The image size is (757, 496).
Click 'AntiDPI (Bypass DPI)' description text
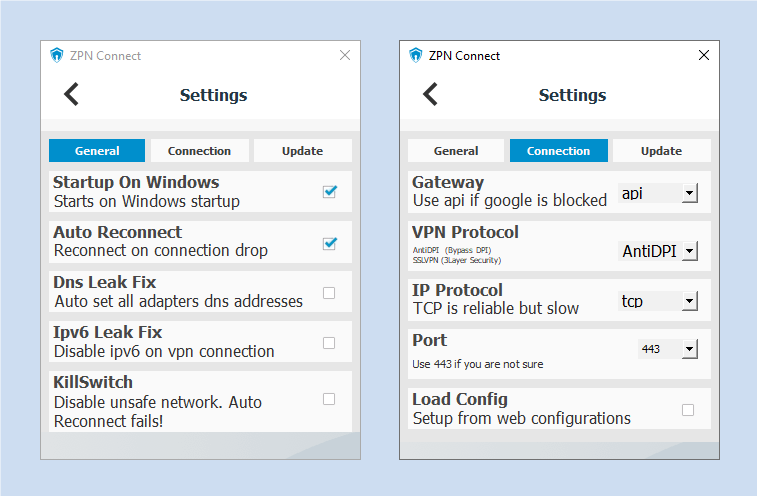[x=452, y=250]
